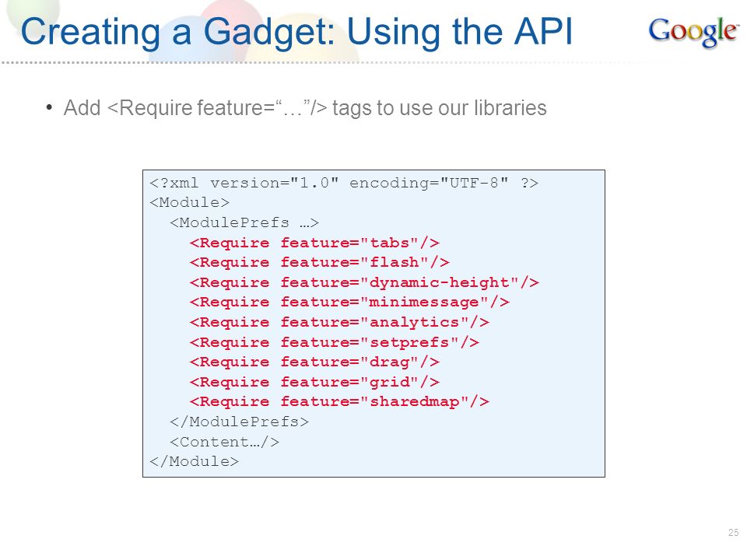Screen dimensions: 747x560
Task: Select the xml version declaration line
Action: tap(343, 183)
